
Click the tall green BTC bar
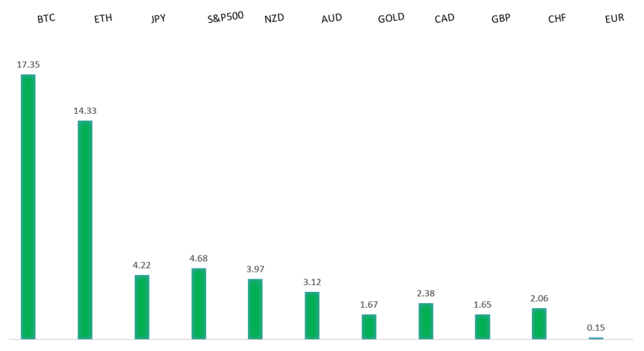[x=28, y=206]
